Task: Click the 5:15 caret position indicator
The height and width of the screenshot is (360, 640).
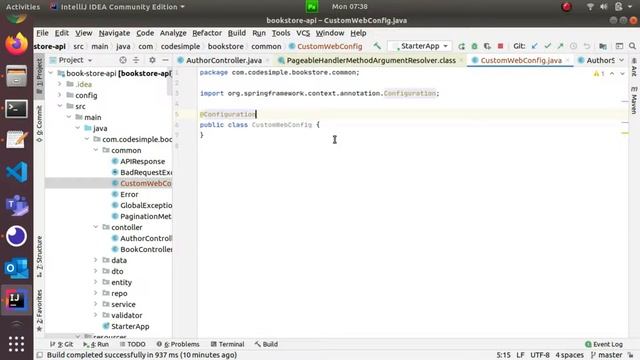Action: [503, 355]
